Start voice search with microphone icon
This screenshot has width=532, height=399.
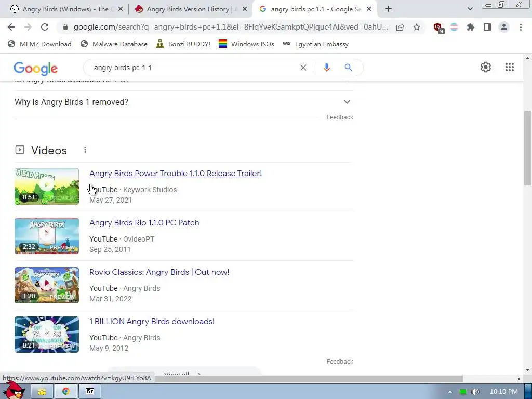pyautogui.click(x=326, y=68)
